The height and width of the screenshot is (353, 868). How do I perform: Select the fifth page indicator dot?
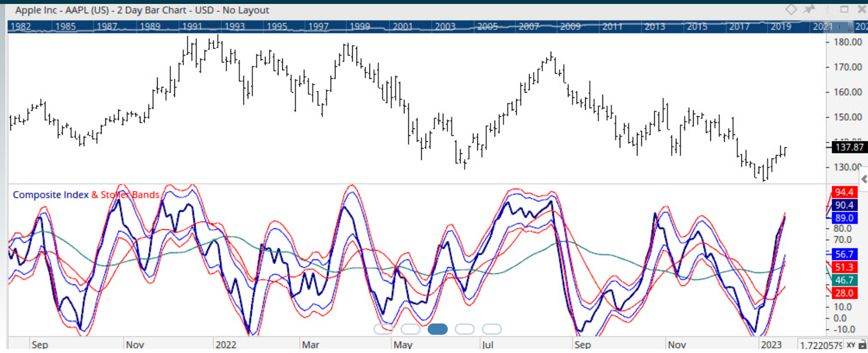(x=492, y=329)
